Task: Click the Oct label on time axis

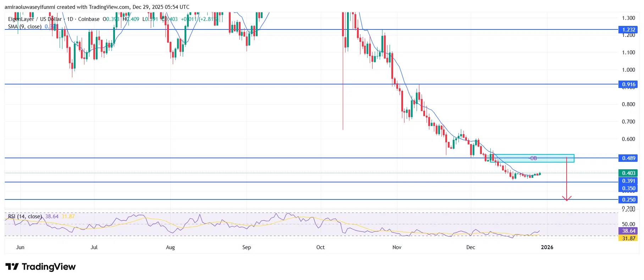Action: 320,247
